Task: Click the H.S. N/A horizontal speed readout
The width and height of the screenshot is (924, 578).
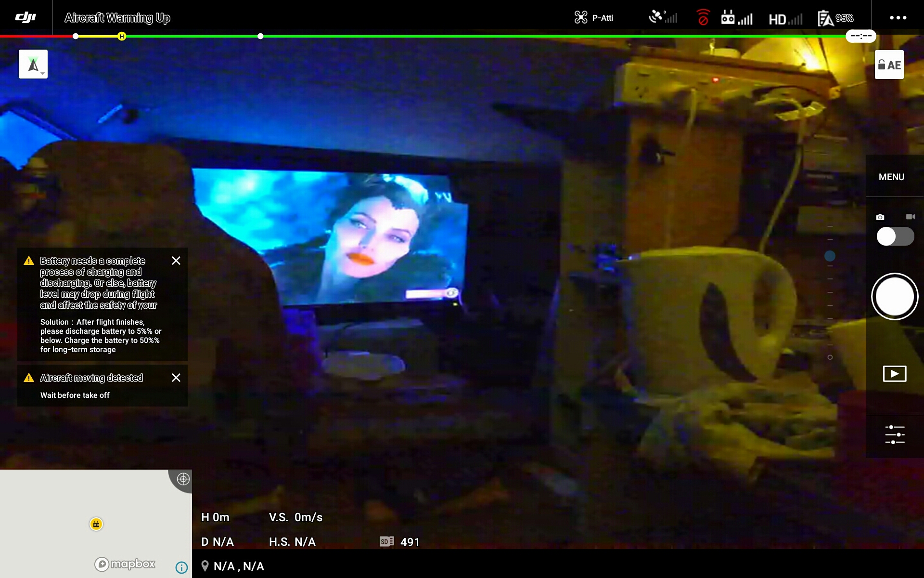Action: point(292,542)
